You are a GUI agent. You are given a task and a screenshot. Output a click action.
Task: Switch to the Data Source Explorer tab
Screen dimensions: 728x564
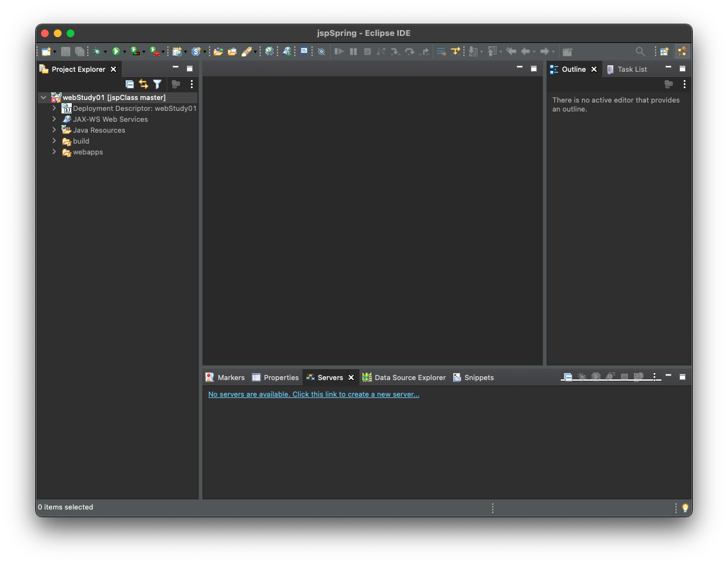coord(404,377)
